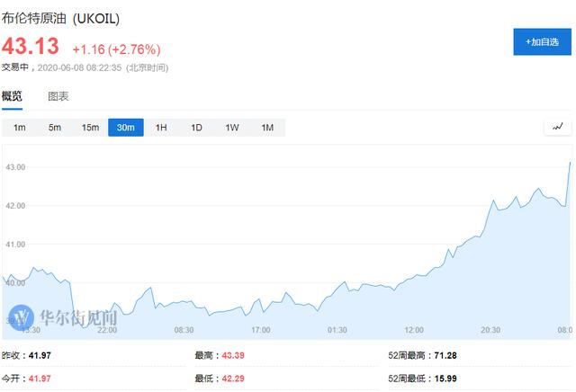The width and height of the screenshot is (576, 392).
Task: Select the 1M monthly timeframe
Action: (x=267, y=128)
